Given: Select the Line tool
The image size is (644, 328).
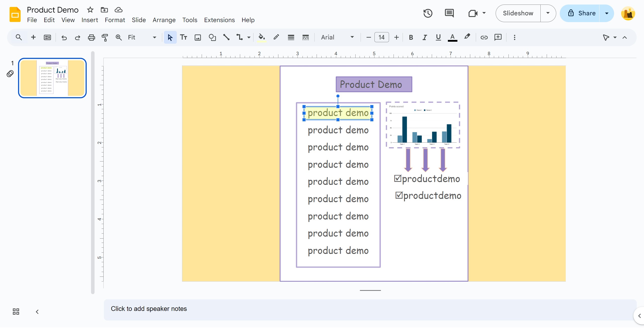Looking at the screenshot, I should 226,37.
